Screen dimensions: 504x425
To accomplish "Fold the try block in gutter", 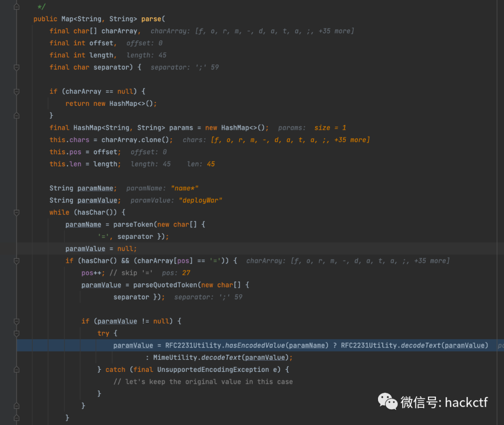I will (17, 334).
